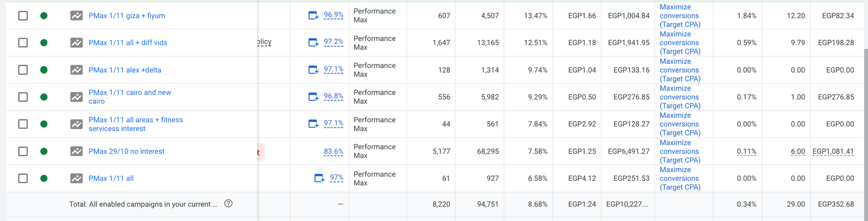Viewport: 868px width, 221px height.
Task: Click the green status dot for PMax 1/11 alex +delta
Action: point(44,70)
